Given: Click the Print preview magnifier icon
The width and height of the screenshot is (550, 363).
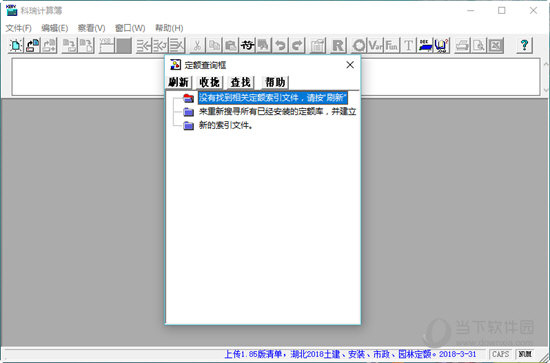Looking at the screenshot, I should click(x=479, y=46).
